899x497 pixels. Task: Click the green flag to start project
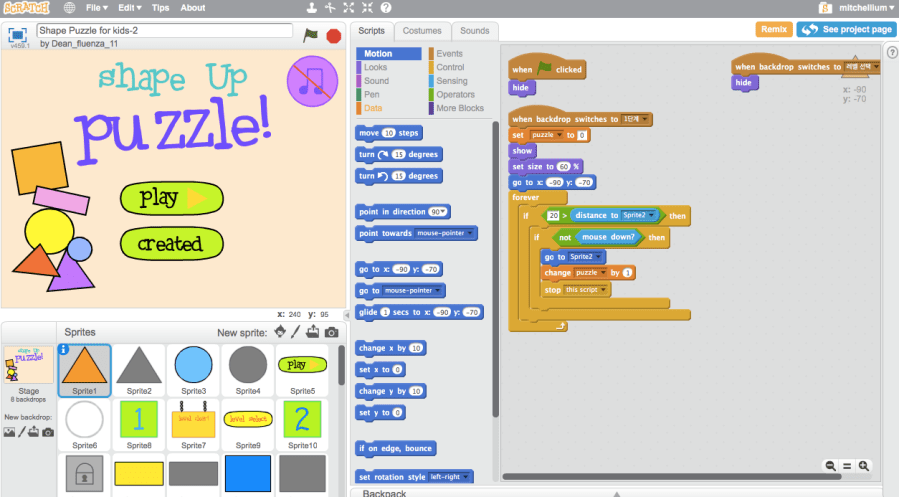click(x=311, y=35)
